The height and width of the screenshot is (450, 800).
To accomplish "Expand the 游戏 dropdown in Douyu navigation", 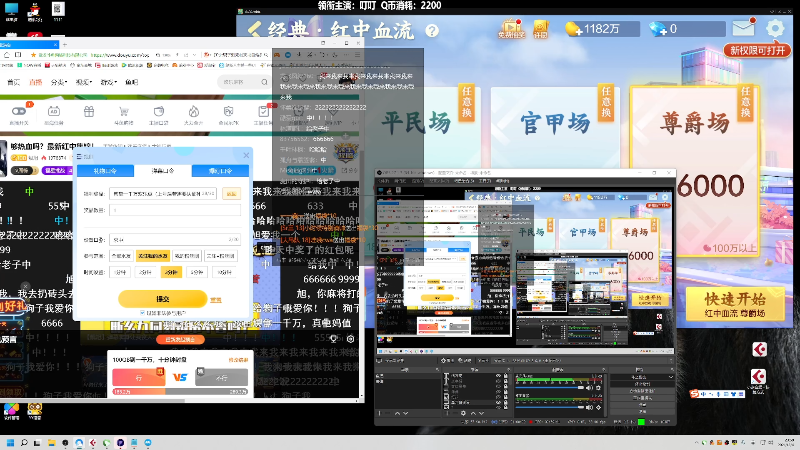I will coord(109,82).
